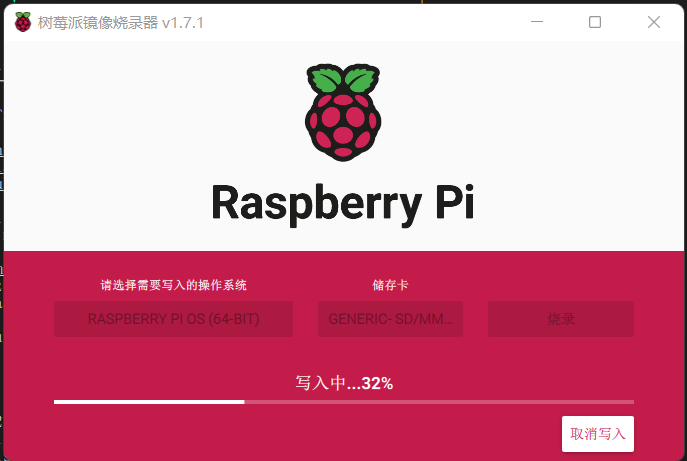The width and height of the screenshot is (687, 461).
Task: Click the raspberry app icon in title bar
Action: 23,22
